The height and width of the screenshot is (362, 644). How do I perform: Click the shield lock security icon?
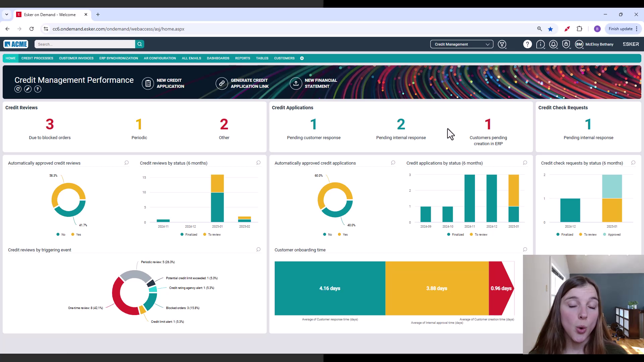point(566,44)
